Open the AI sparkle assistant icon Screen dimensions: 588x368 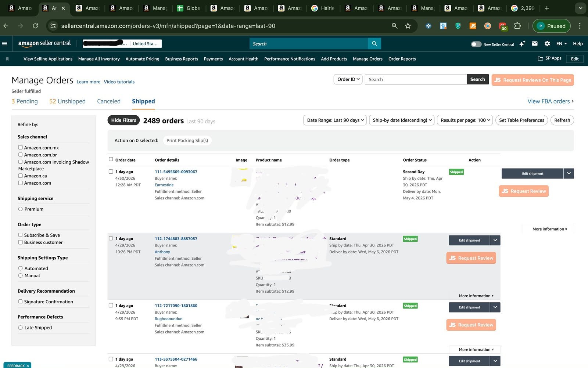pos(522,44)
